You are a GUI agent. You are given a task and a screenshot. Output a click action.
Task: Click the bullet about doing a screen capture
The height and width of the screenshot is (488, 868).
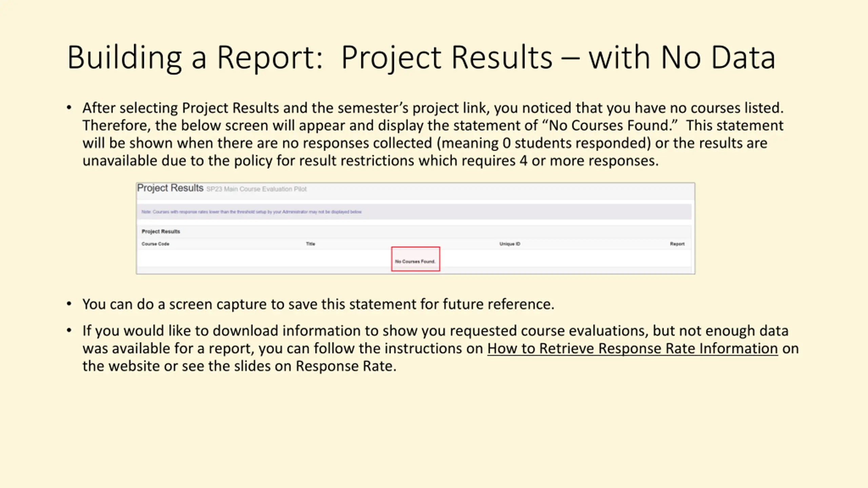[318, 304]
